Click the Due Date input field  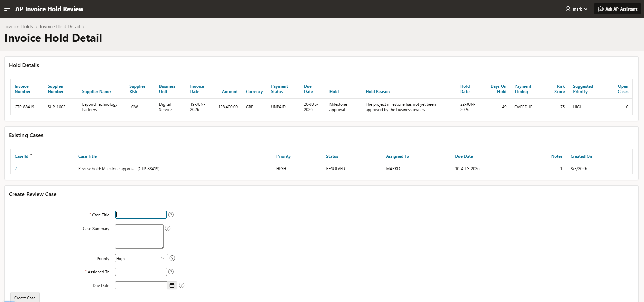141,285
